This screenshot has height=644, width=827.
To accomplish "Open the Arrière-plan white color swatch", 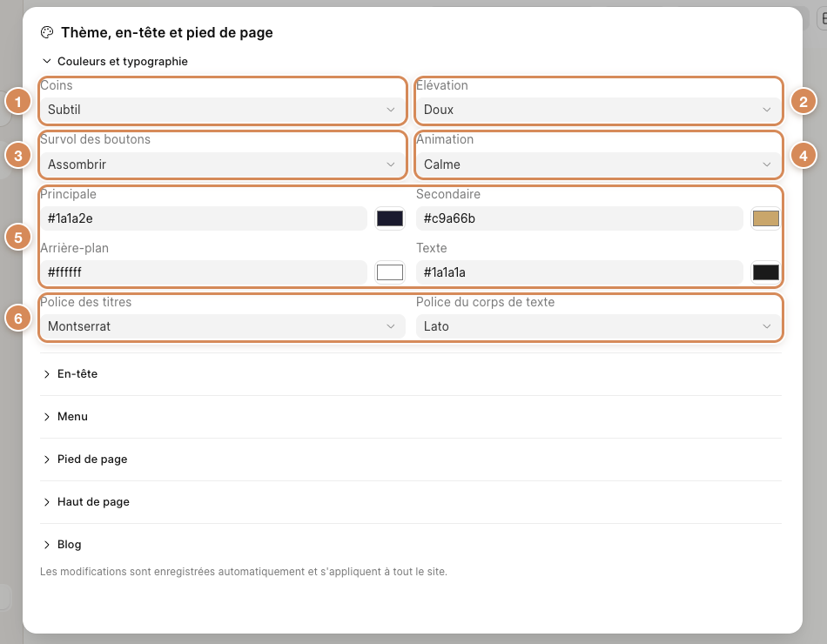I will [390, 272].
